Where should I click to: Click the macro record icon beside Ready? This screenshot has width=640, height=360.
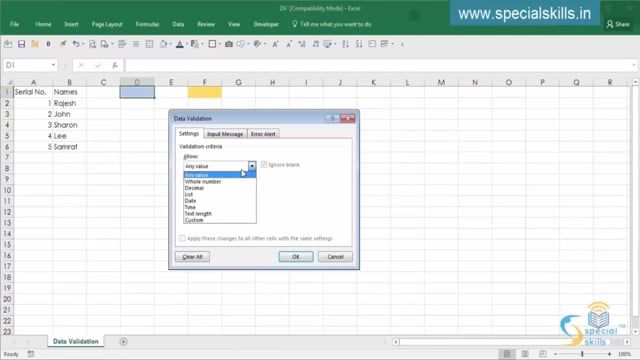(x=31, y=354)
